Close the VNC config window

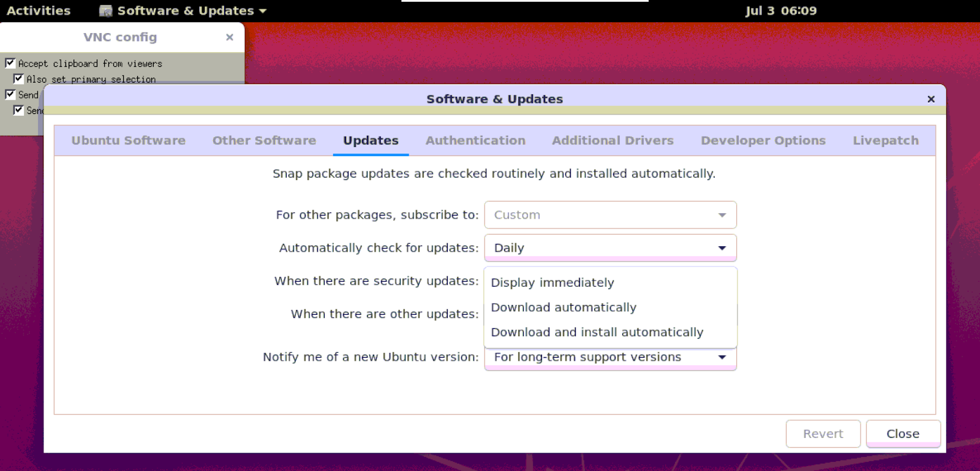coord(230,37)
